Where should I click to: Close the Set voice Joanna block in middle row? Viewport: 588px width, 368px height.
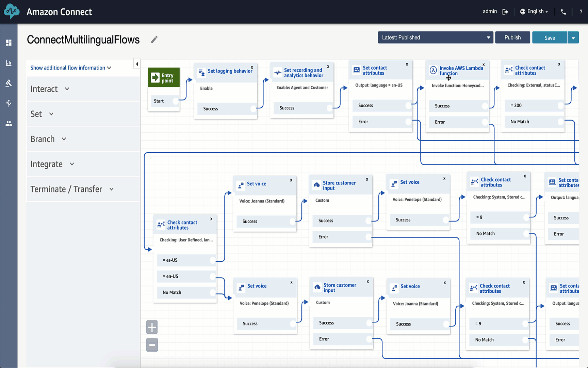click(x=291, y=180)
